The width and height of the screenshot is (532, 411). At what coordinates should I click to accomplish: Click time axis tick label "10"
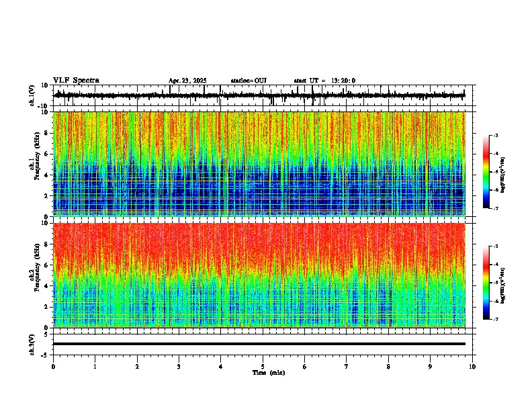pyautogui.click(x=472, y=367)
